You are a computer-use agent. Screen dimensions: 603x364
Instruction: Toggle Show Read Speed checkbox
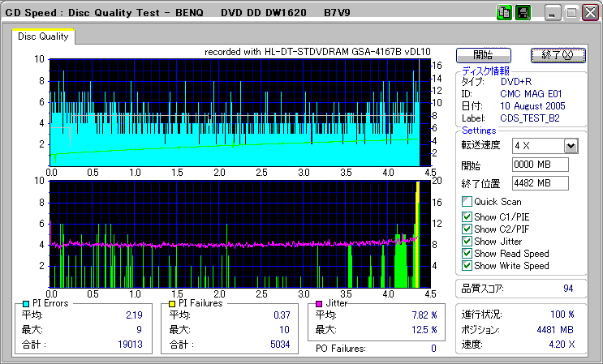[467, 254]
